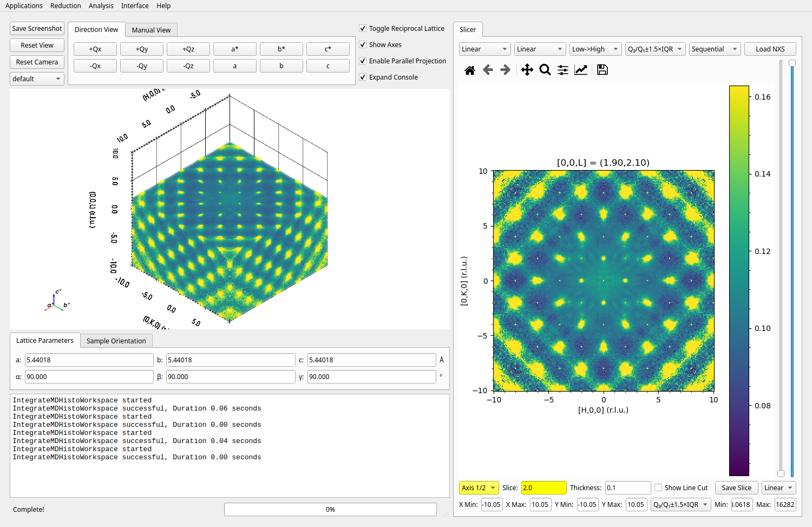Click lattice parameter c input field
Screen dimensions: 812x527
click(x=372, y=360)
